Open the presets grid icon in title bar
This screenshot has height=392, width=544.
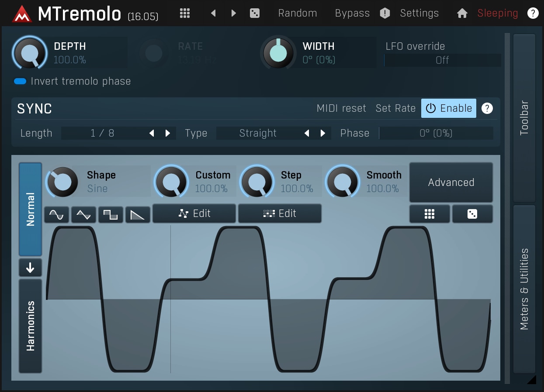coord(185,13)
